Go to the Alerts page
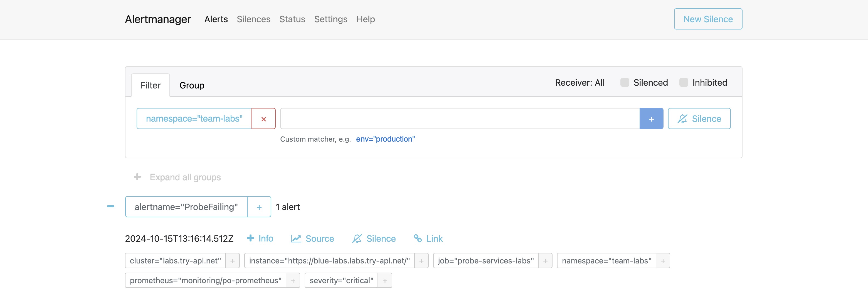 216,19
